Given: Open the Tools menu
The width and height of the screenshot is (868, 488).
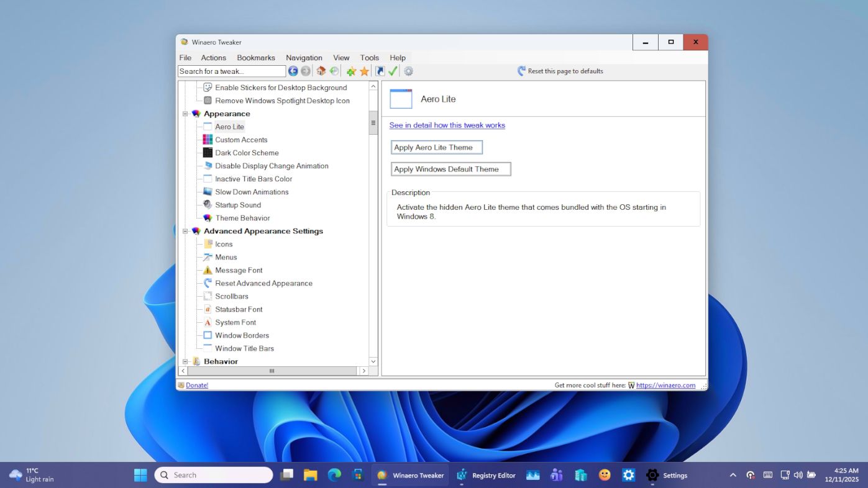Looking at the screenshot, I should (369, 57).
